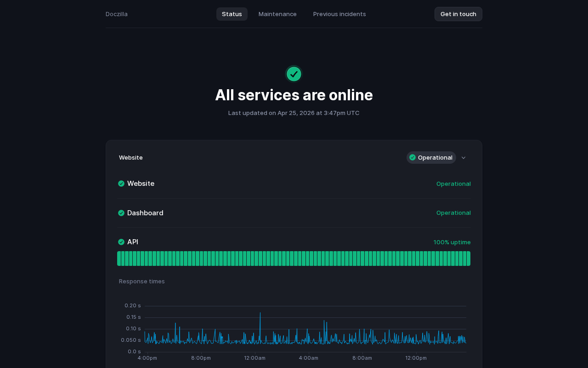
Task: Click the Response times heading
Action: pos(141,281)
